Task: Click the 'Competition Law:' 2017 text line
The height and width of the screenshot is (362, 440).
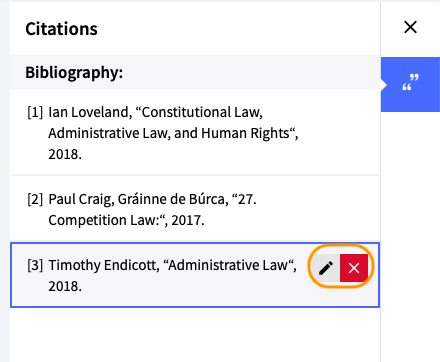Action: [126, 220]
